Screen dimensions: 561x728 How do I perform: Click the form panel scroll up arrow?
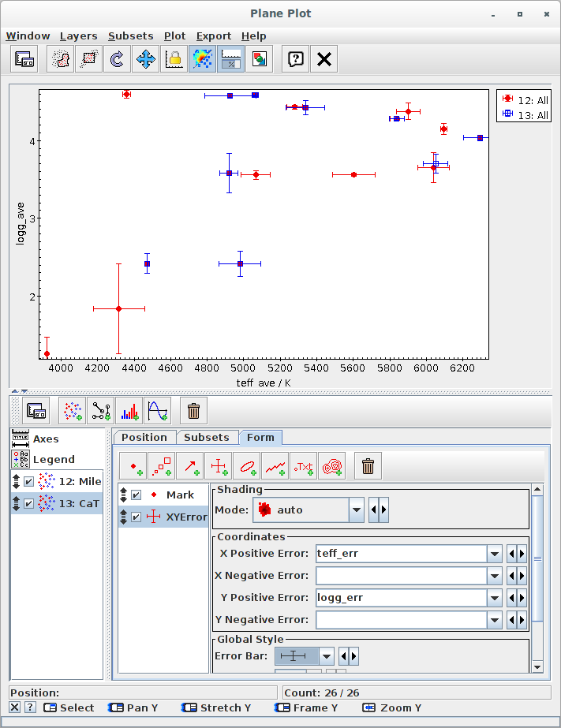coord(537,489)
